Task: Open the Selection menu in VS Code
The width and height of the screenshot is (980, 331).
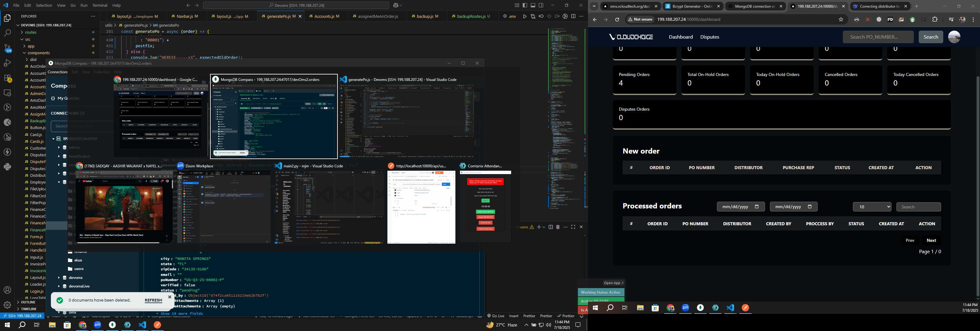Action: (44, 5)
